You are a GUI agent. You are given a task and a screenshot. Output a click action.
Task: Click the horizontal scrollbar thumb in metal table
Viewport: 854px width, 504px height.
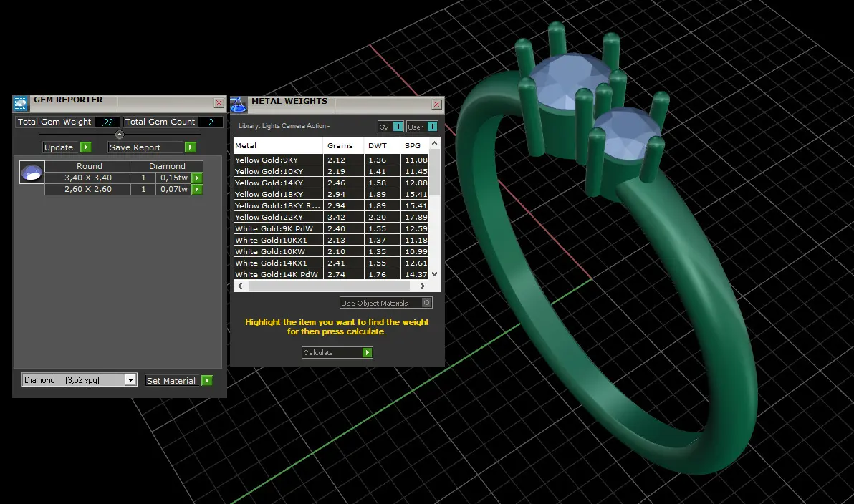pyautogui.click(x=330, y=286)
